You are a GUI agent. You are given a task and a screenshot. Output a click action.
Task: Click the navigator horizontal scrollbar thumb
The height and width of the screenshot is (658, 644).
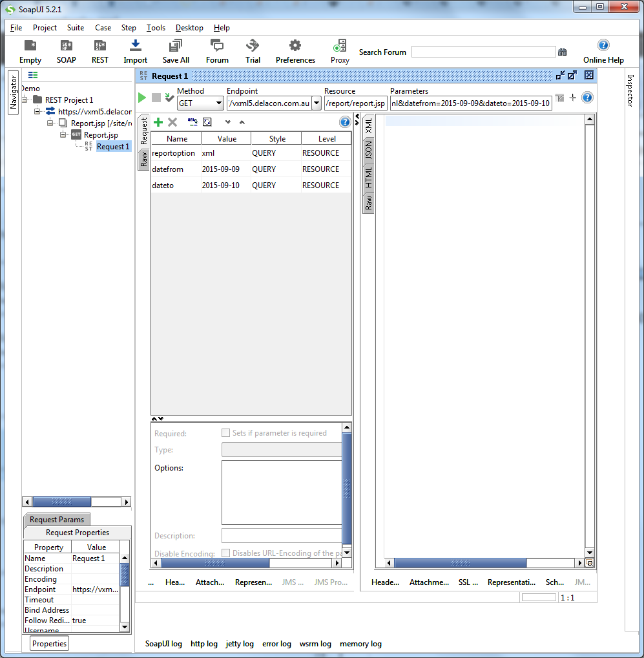(x=62, y=502)
